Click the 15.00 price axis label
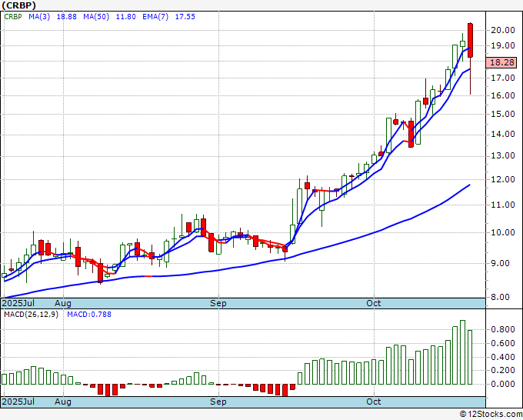Viewport: 523px width, 420px height. click(x=503, y=114)
